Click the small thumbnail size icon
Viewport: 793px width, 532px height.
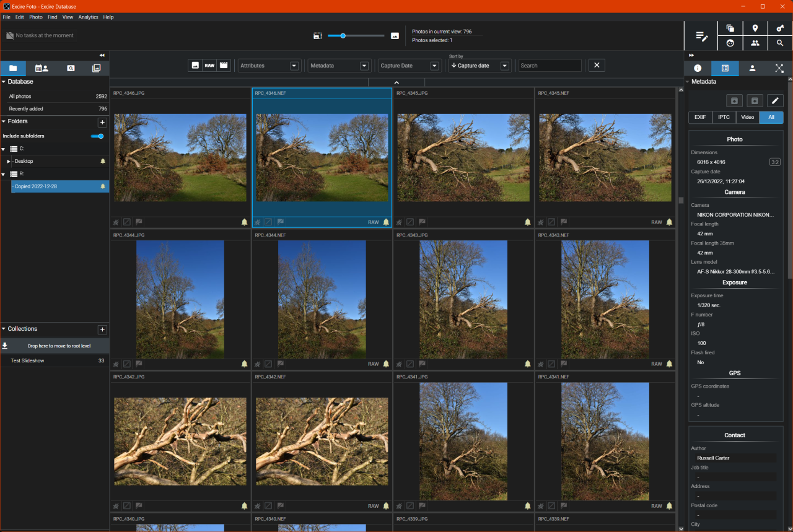point(317,36)
